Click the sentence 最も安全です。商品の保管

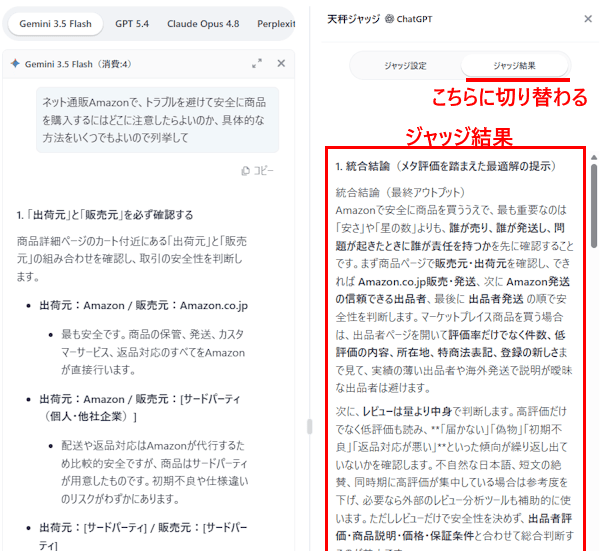coord(153,352)
